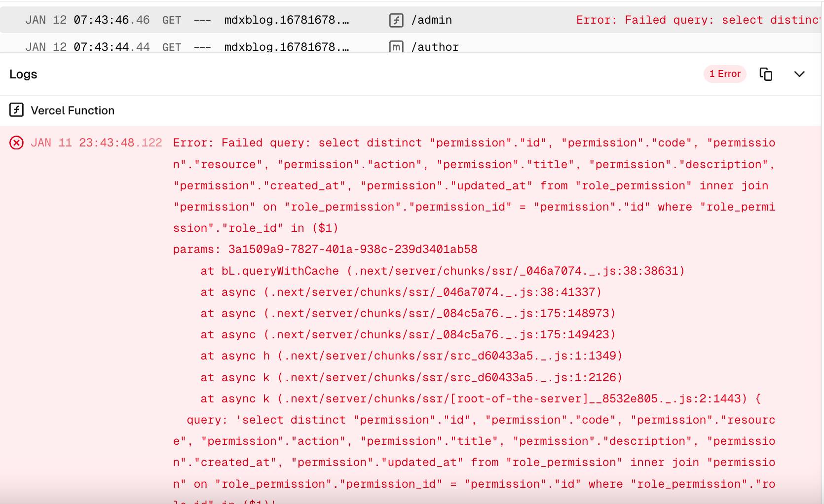Click the root-of-the-server stack trace line
824x504 pixels.
pos(480,398)
